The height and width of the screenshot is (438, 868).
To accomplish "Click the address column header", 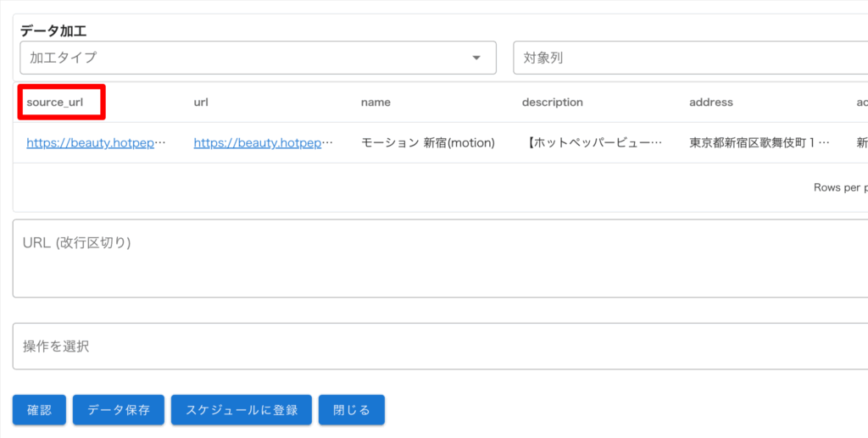I will tap(710, 103).
